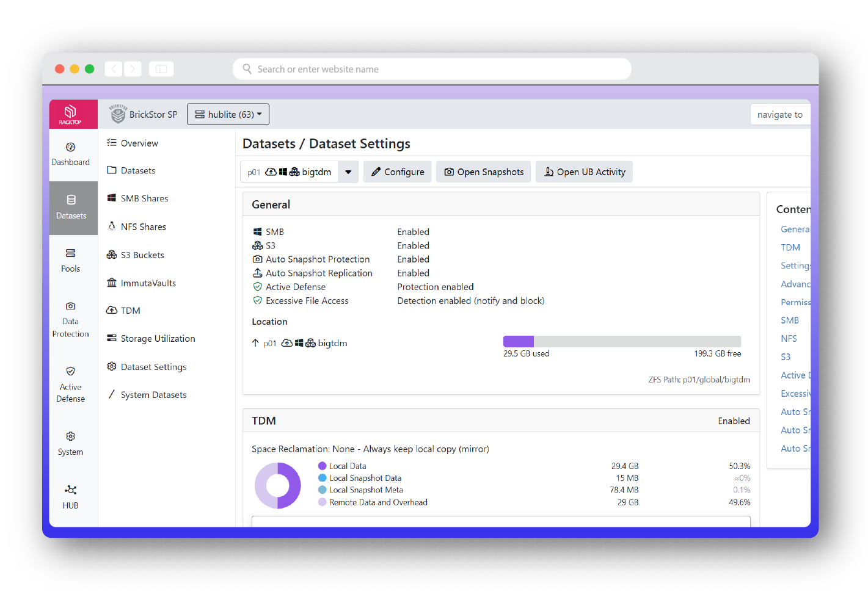The height and width of the screenshot is (611, 868).
Task: Click the ZFS Path text
Action: tap(699, 380)
